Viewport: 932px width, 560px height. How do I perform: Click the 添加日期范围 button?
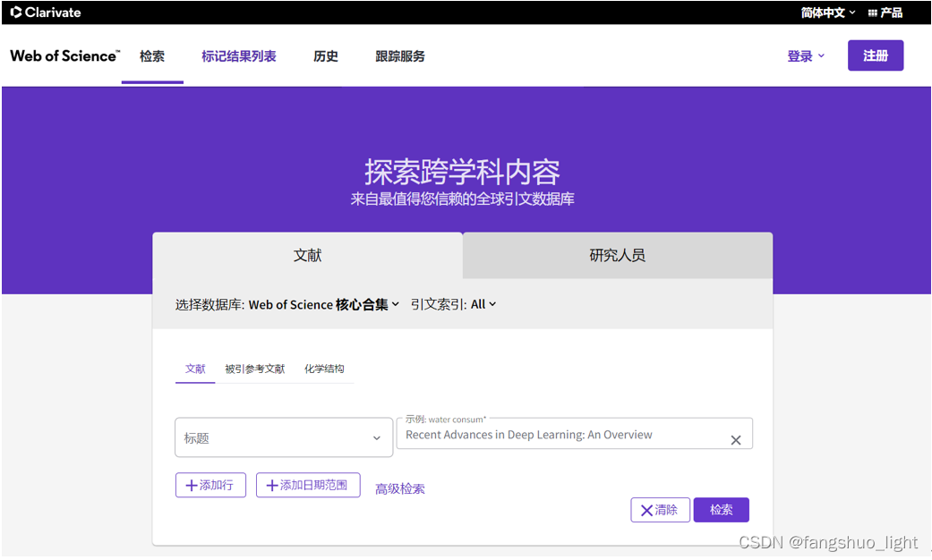tap(308, 485)
